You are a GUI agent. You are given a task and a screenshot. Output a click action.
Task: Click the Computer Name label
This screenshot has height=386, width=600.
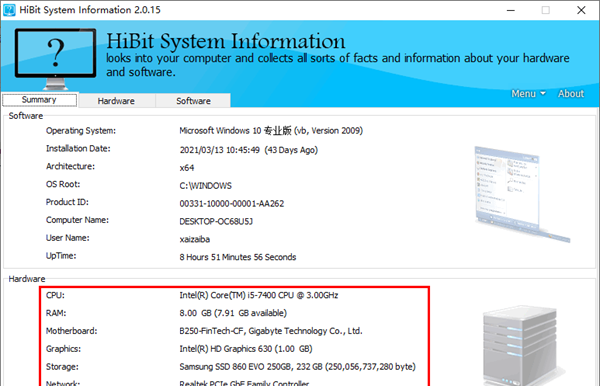(x=77, y=220)
